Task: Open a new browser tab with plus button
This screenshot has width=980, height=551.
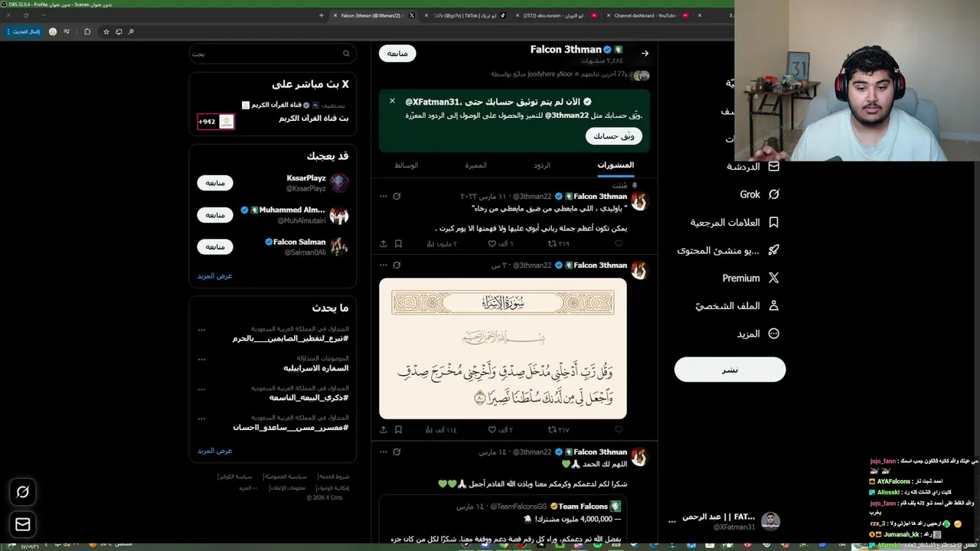Action: tap(322, 15)
